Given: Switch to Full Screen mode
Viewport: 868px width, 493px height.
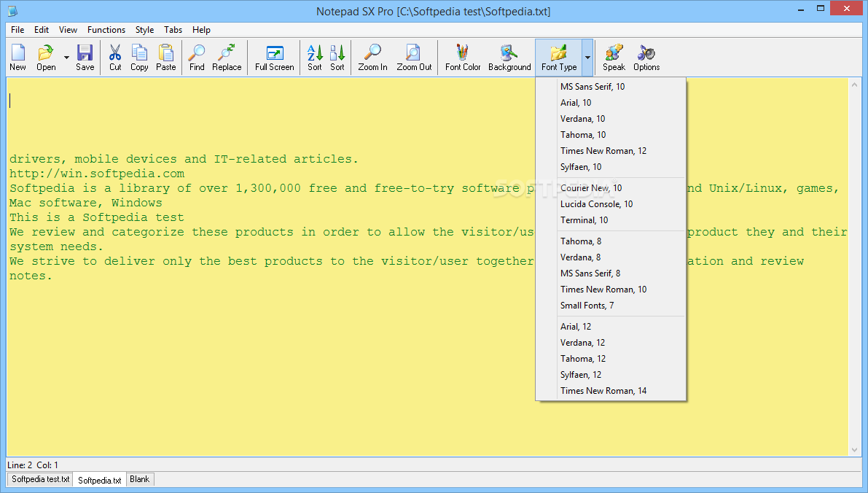Looking at the screenshot, I should (275, 58).
